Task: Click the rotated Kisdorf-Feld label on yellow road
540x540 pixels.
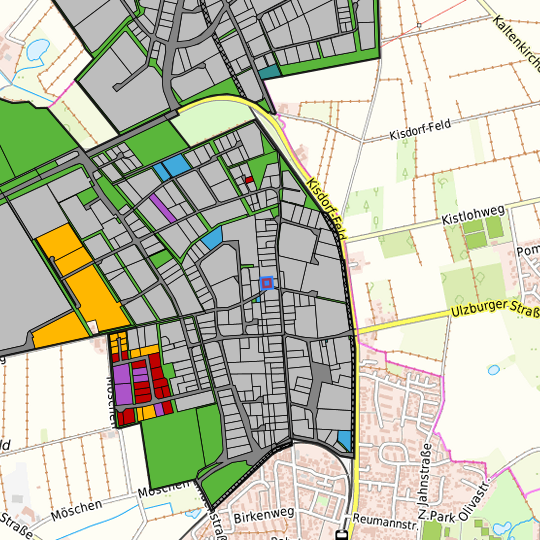Action: (x=327, y=209)
